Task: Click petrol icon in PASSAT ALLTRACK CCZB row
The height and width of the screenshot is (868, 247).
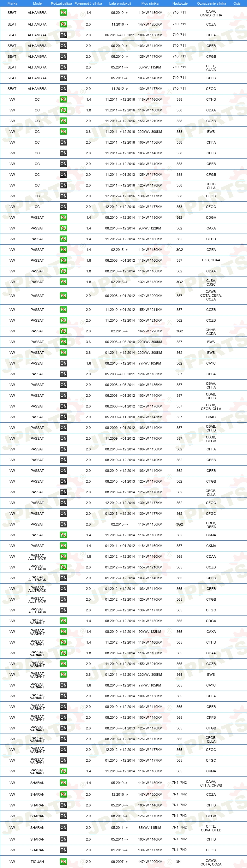Action: point(63,567)
